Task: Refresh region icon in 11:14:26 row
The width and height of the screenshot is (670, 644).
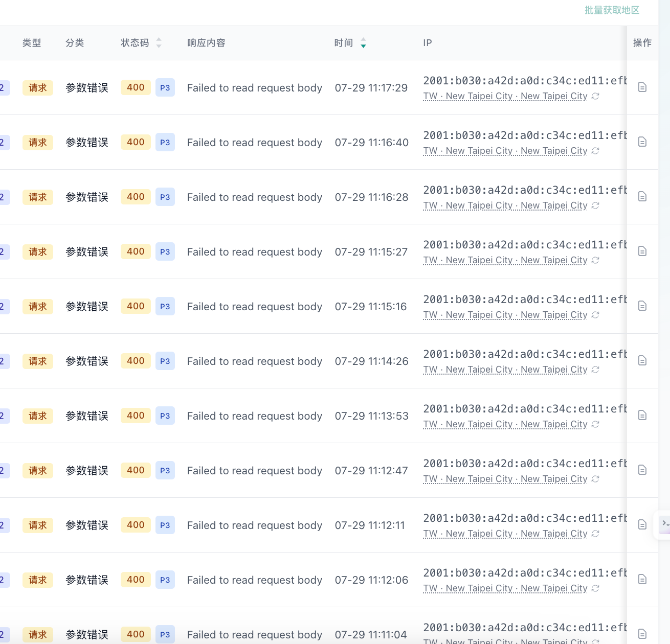Action: (595, 370)
